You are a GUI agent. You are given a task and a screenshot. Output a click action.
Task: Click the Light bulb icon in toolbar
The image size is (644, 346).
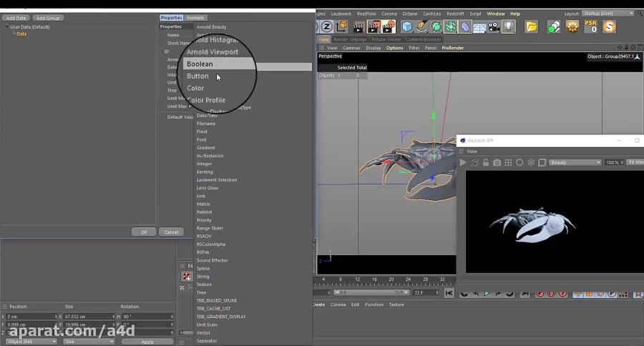(x=509, y=27)
